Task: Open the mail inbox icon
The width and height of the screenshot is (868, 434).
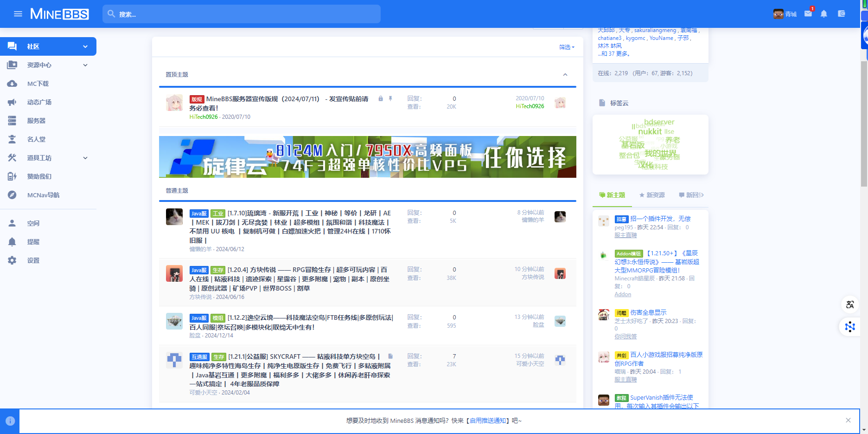Action: click(808, 14)
